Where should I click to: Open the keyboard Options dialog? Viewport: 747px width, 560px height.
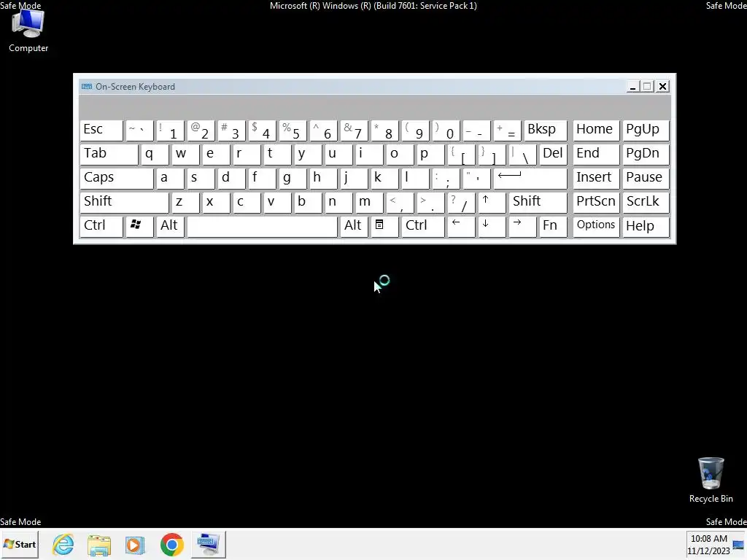coord(596,226)
